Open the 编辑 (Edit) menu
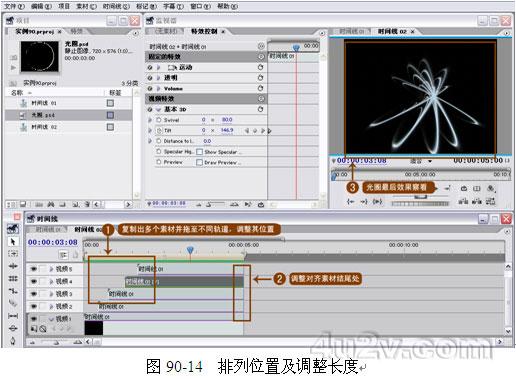 41,6
